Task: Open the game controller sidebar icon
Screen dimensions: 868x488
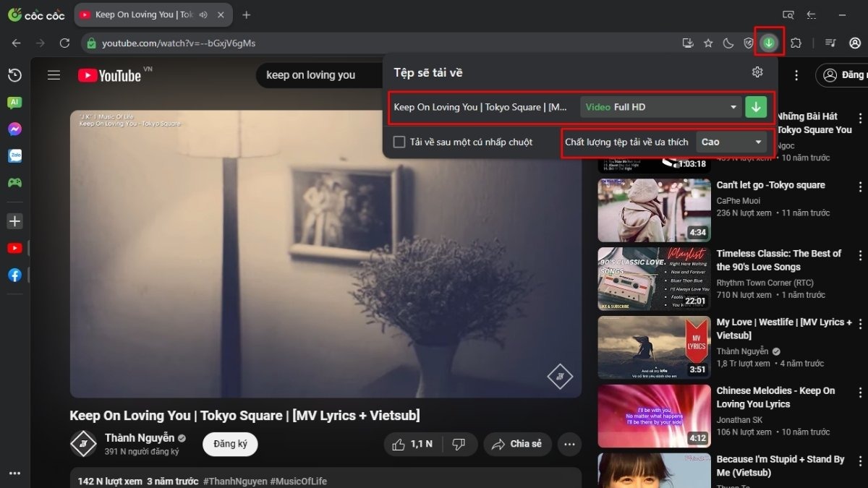Action: tap(14, 182)
